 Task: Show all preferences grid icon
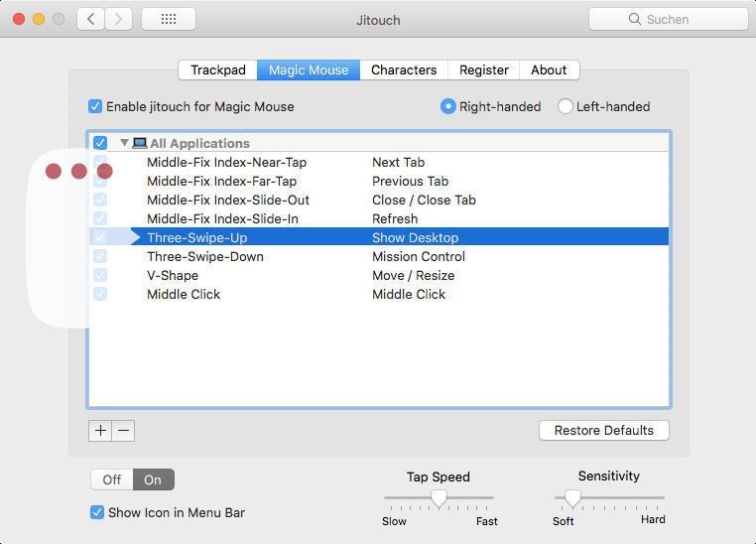tap(169, 19)
